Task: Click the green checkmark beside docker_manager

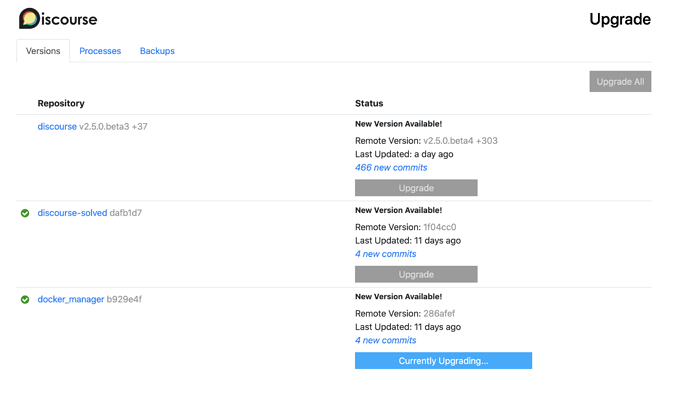Action: (x=25, y=300)
